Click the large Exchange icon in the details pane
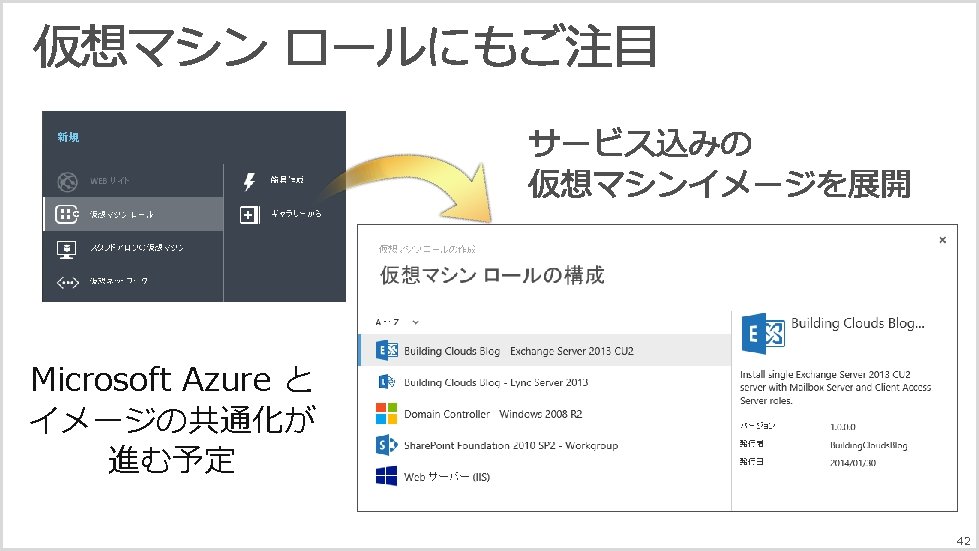The height and width of the screenshot is (551, 979). pyautogui.click(x=763, y=333)
